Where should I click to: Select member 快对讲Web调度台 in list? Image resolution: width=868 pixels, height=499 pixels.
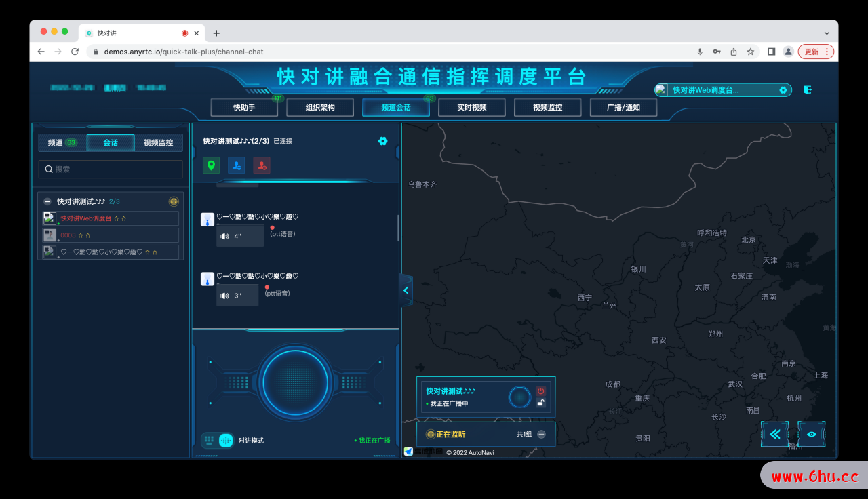(111, 218)
